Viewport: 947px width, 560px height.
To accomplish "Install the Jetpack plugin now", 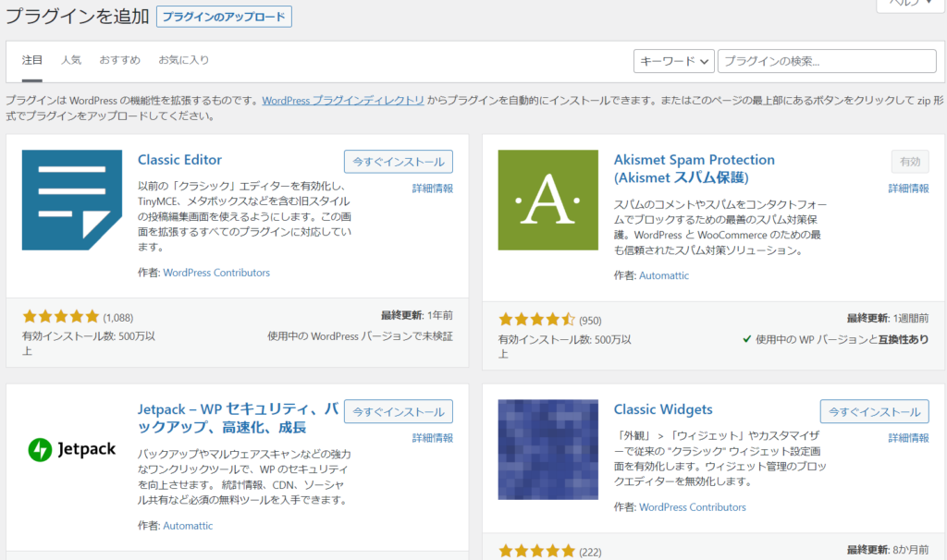I will coord(398,411).
